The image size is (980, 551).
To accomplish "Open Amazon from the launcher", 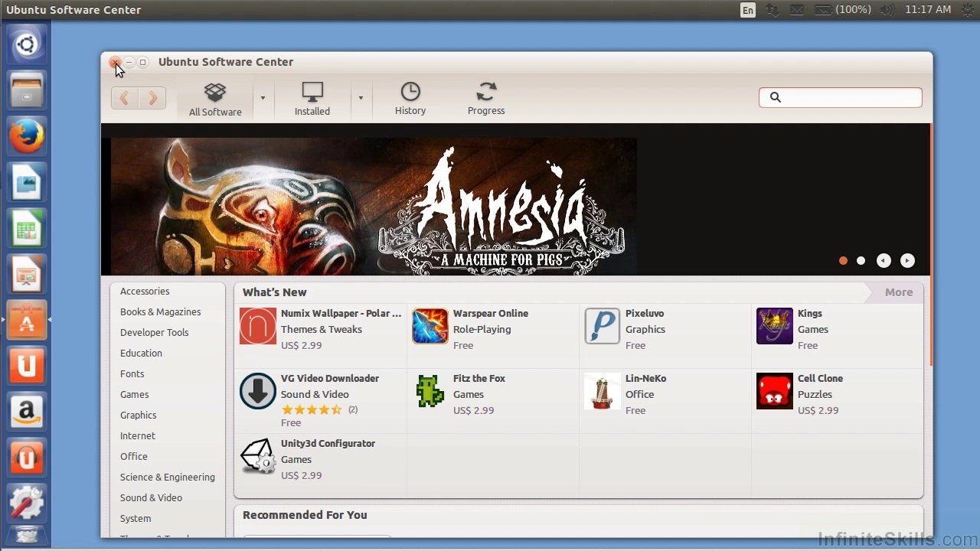I will tap(27, 412).
